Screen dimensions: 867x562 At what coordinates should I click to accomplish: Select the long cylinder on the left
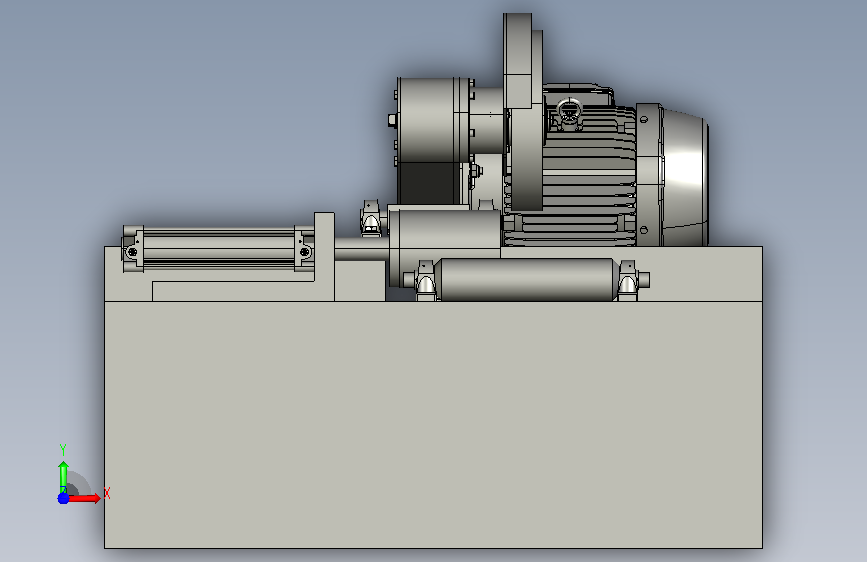(x=219, y=248)
